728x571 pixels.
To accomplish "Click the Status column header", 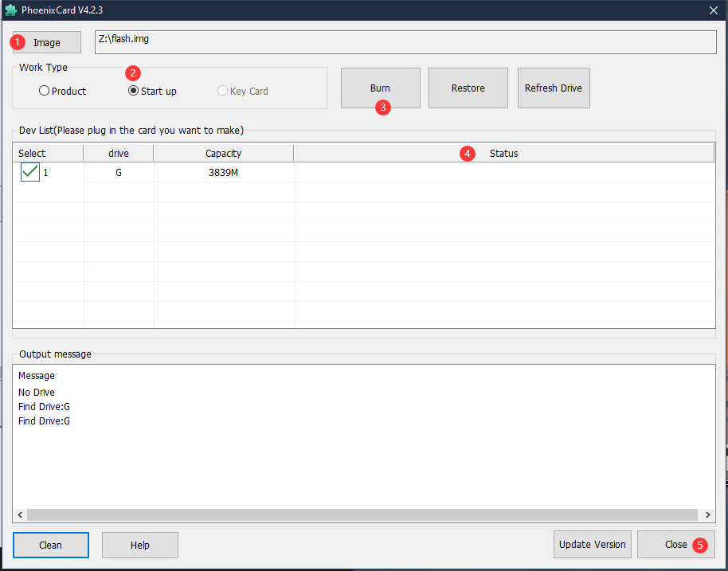I will click(x=503, y=153).
